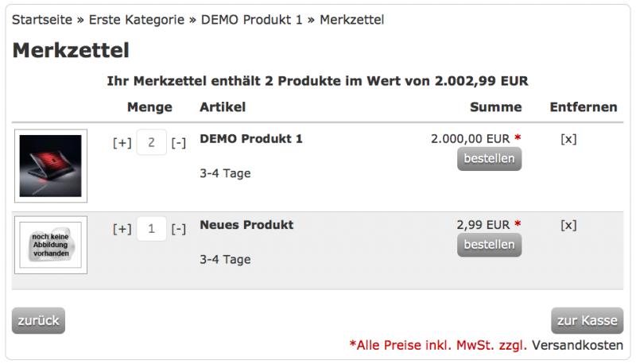Go to DEMO Produkt 1 breadcrumb

coord(251,19)
